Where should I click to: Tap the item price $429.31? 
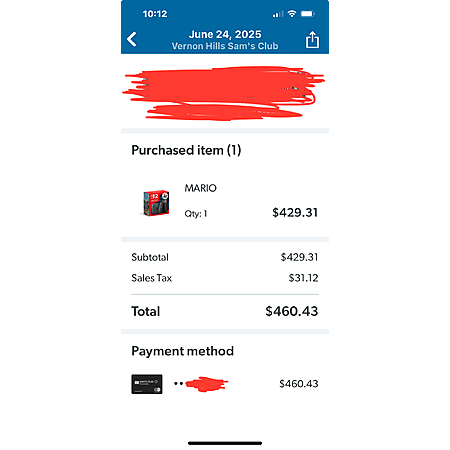pyautogui.click(x=295, y=213)
